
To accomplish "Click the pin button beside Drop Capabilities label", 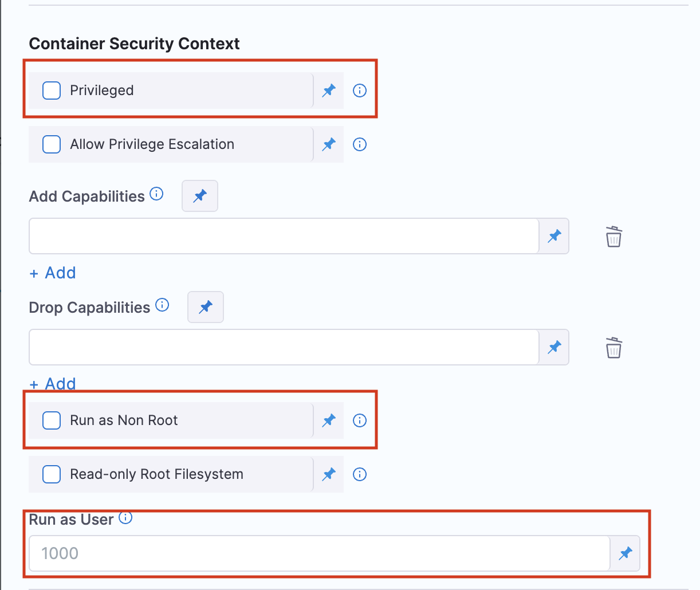I will point(206,307).
